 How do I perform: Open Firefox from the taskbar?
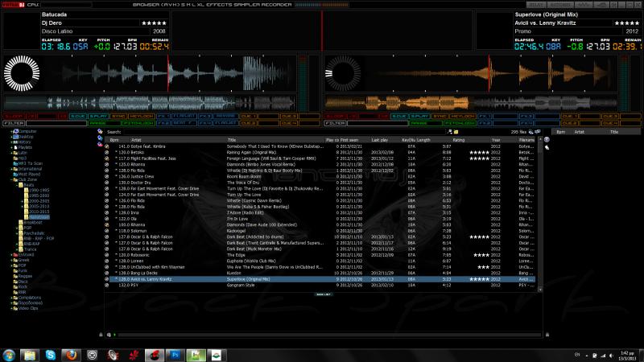coord(71,355)
